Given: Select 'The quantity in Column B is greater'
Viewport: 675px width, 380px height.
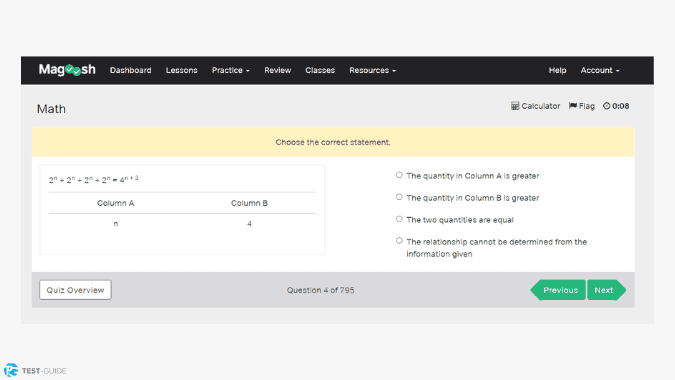Looking at the screenshot, I should pos(399,197).
